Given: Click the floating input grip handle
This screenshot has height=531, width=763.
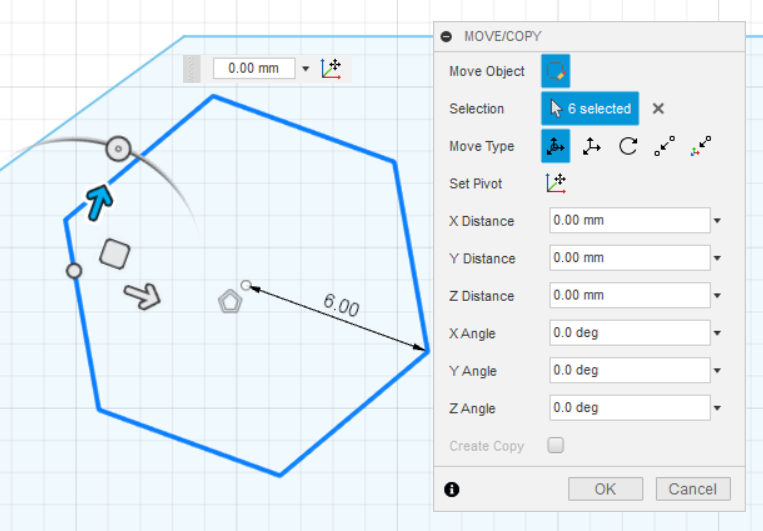Looking at the screenshot, I should click(x=192, y=69).
